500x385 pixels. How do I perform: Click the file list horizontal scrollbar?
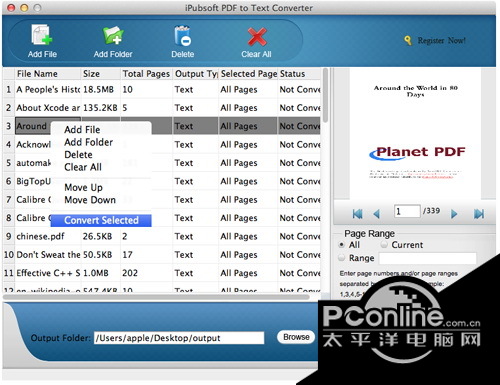coord(157,297)
